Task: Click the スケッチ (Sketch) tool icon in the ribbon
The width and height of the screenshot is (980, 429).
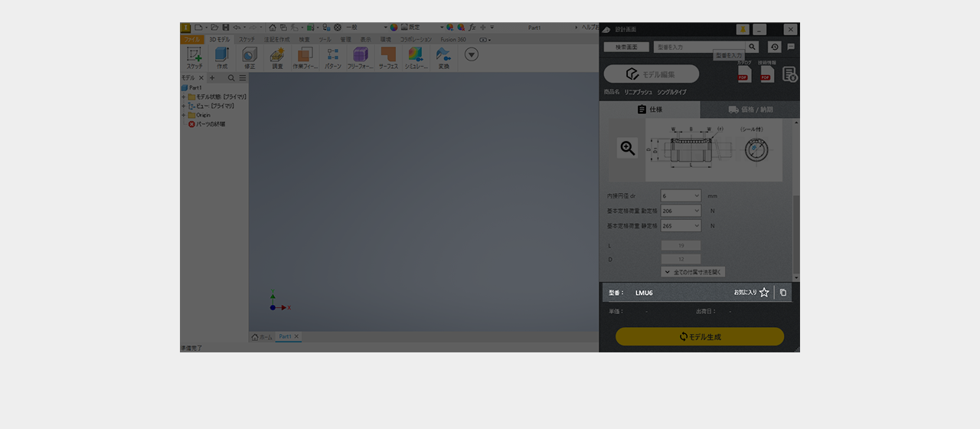Action: point(194,55)
